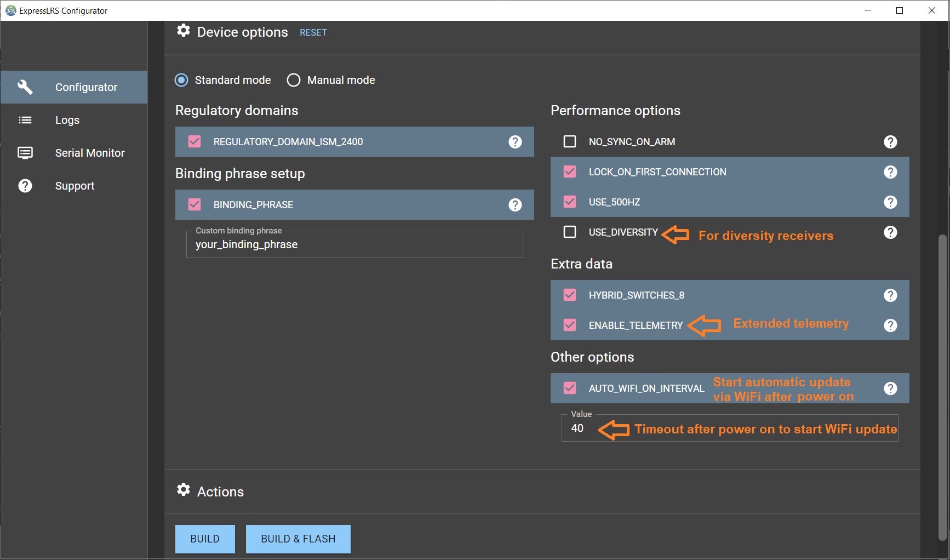
Task: Click the Binding phrase setup heading
Action: pos(240,174)
